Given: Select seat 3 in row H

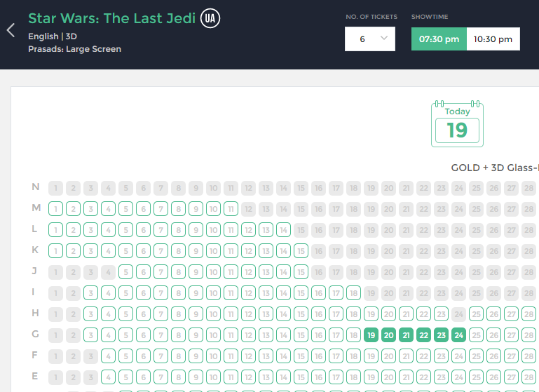Looking at the screenshot, I should 90,314.
